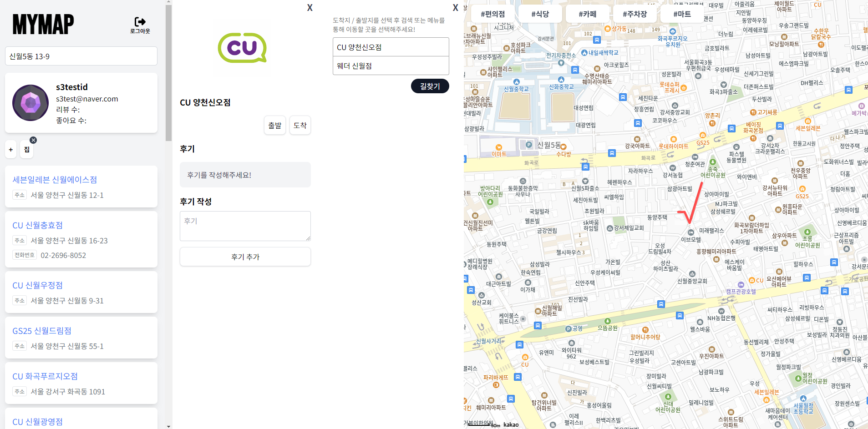
Task: Remove the 집 favorite with x badge
Action: pos(33,140)
